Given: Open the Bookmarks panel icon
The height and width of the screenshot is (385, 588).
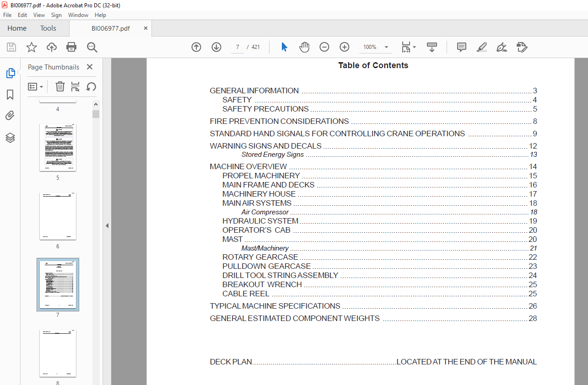Looking at the screenshot, I should [x=10, y=95].
